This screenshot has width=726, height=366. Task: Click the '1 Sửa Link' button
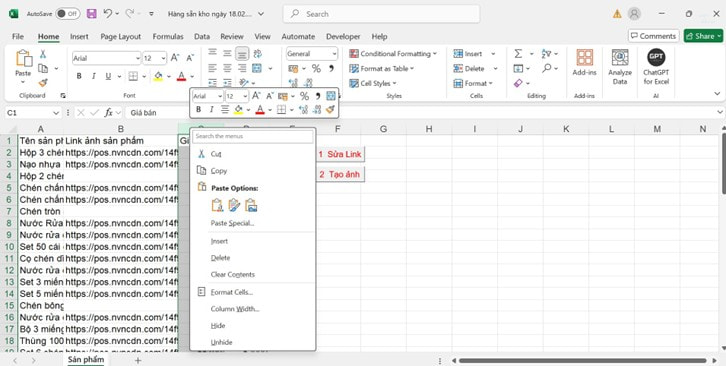(340, 154)
